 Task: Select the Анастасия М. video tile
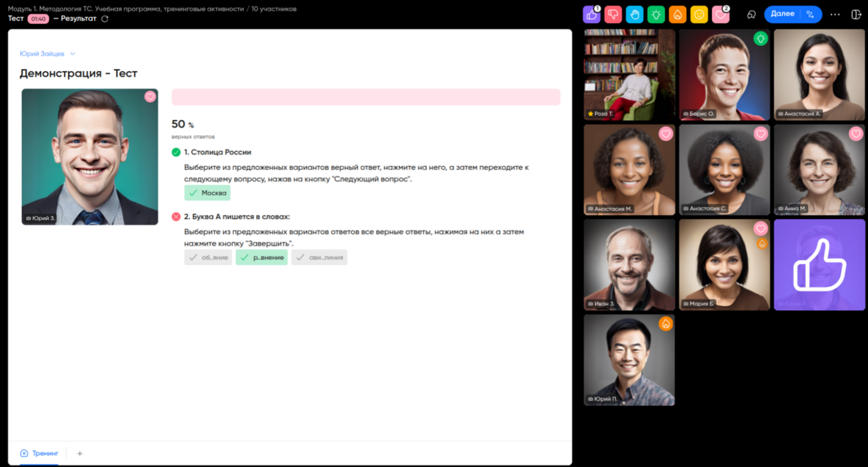click(629, 170)
